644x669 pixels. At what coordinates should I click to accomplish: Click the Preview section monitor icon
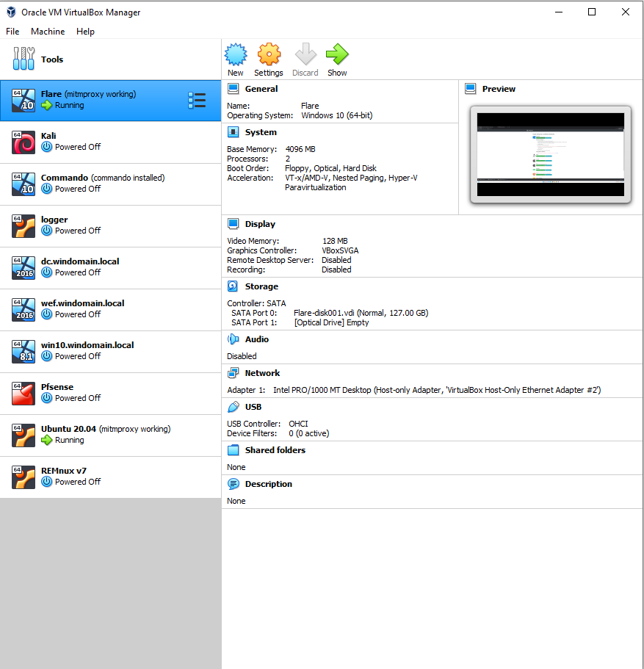pos(470,89)
